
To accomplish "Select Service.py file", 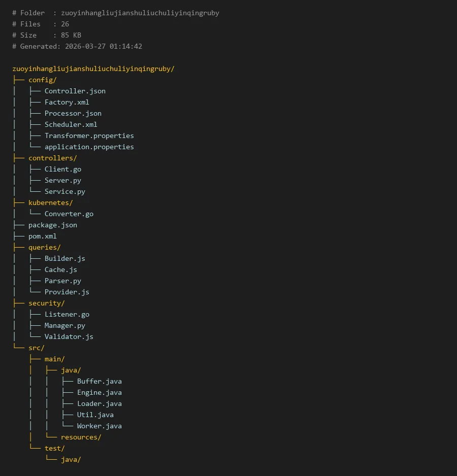I will (64, 191).
